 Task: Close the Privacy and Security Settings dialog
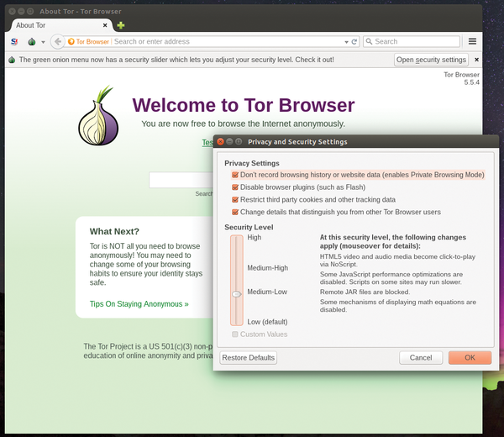coord(220,141)
